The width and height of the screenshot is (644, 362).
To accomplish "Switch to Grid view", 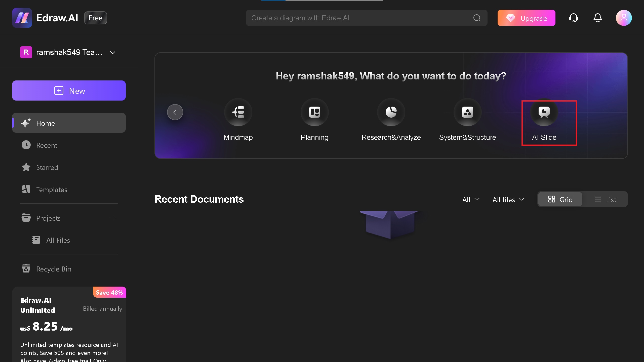I will pos(560,199).
